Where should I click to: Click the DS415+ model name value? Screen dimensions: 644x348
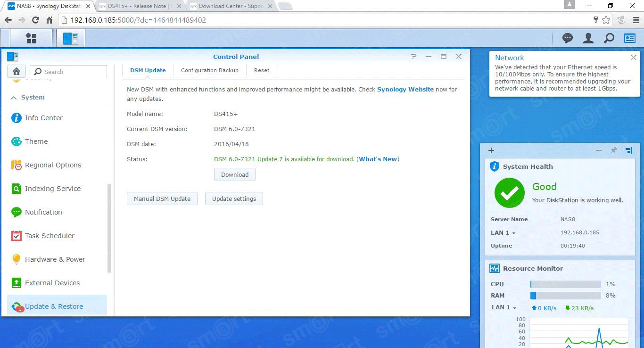tap(226, 114)
